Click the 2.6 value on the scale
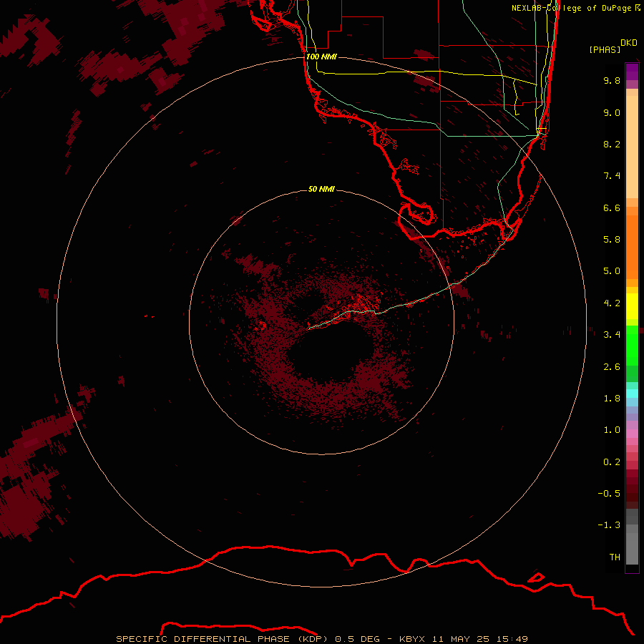 (x=612, y=367)
